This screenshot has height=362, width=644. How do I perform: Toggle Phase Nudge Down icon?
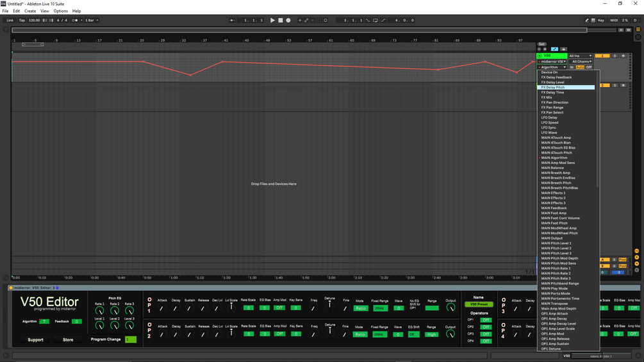click(45, 20)
